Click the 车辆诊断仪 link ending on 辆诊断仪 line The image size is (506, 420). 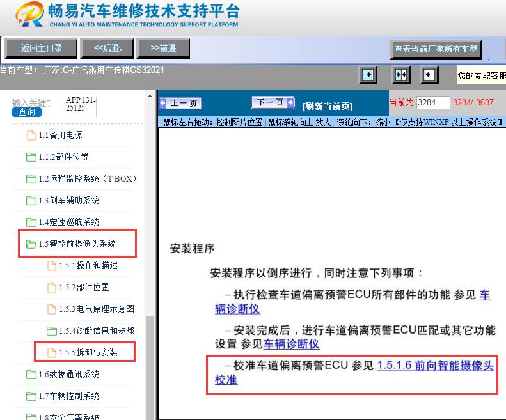point(237,309)
